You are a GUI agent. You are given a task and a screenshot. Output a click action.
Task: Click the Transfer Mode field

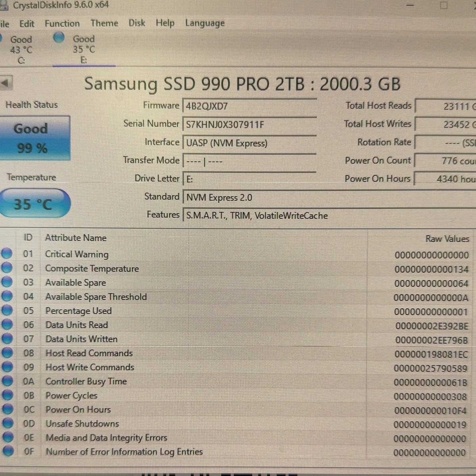coord(249,161)
